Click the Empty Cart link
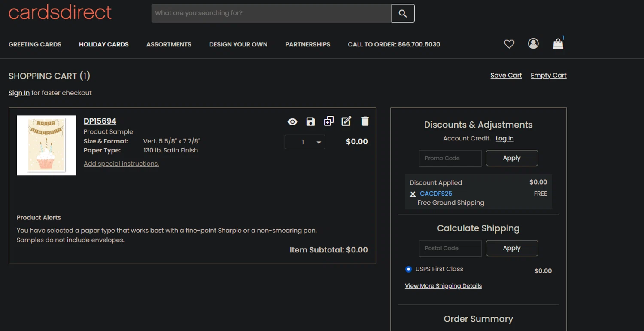The width and height of the screenshot is (644, 331). pos(548,76)
